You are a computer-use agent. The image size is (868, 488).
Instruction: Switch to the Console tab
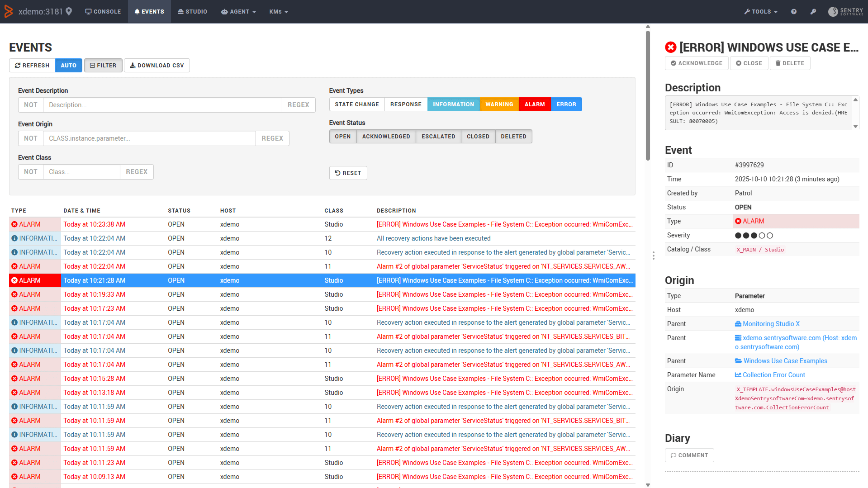[x=103, y=12]
